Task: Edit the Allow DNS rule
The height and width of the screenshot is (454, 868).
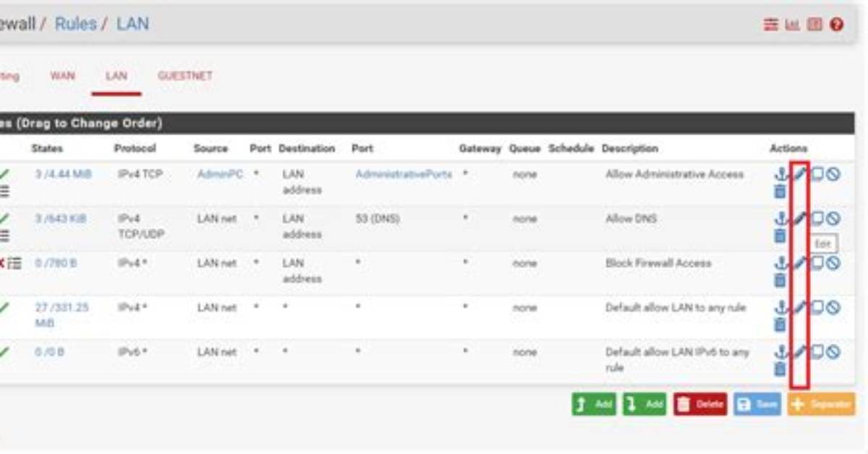Action: 799,218
